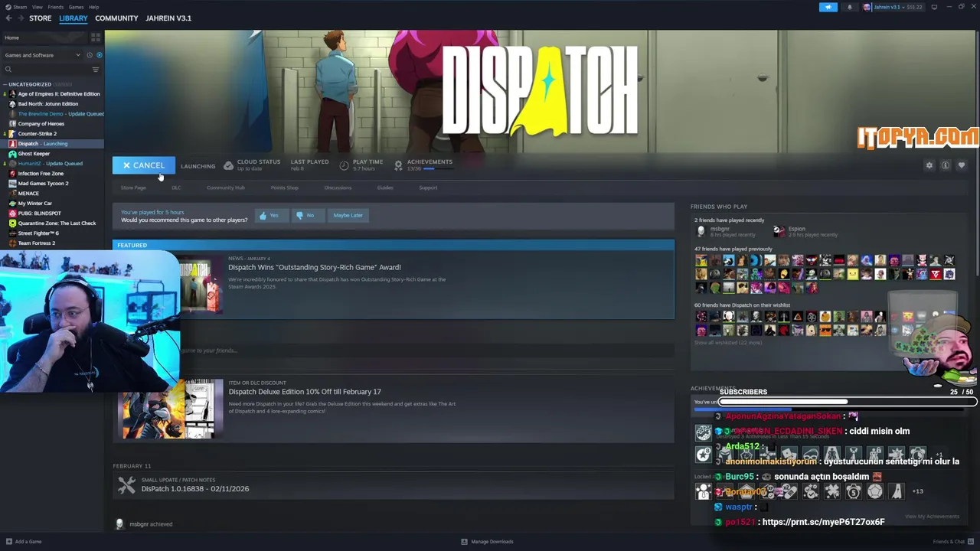
Task: Select Maybe Later for the review prompt
Action: click(348, 215)
